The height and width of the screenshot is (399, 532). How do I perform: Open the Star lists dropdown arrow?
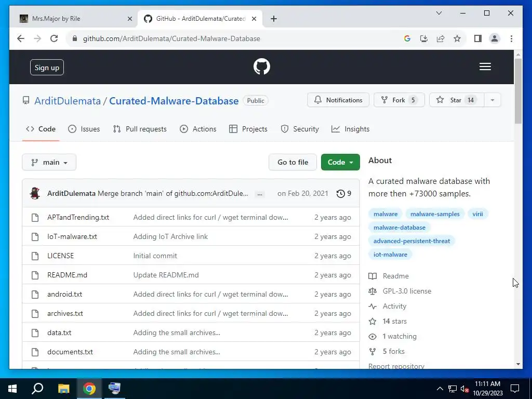(493, 100)
